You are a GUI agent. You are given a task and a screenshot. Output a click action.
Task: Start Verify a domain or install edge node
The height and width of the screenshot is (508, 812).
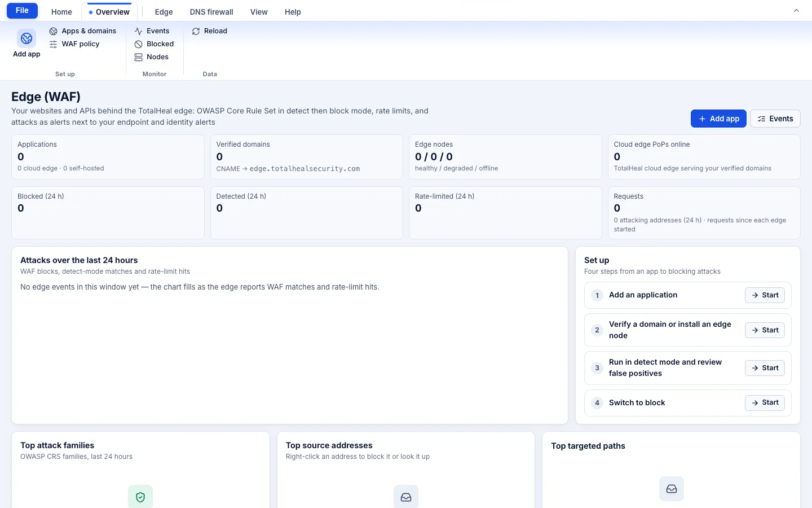[765, 330]
